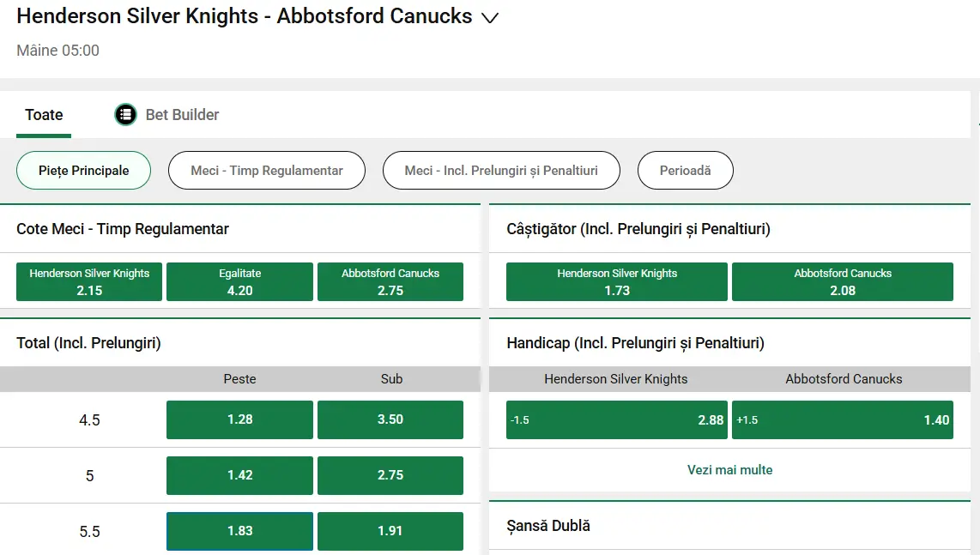Select Henderson Silver Knights winner at 1.73

click(616, 281)
